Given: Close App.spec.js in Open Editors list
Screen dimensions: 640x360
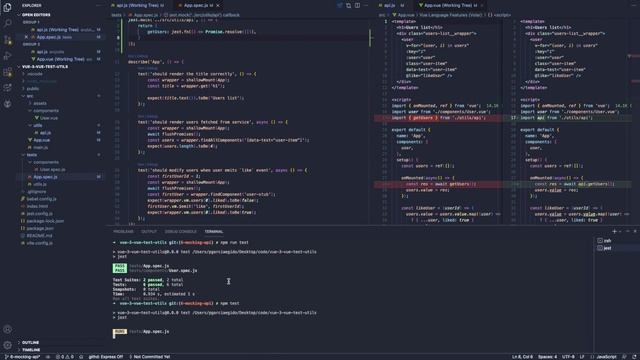Looking at the screenshot, I should click(x=27, y=37).
